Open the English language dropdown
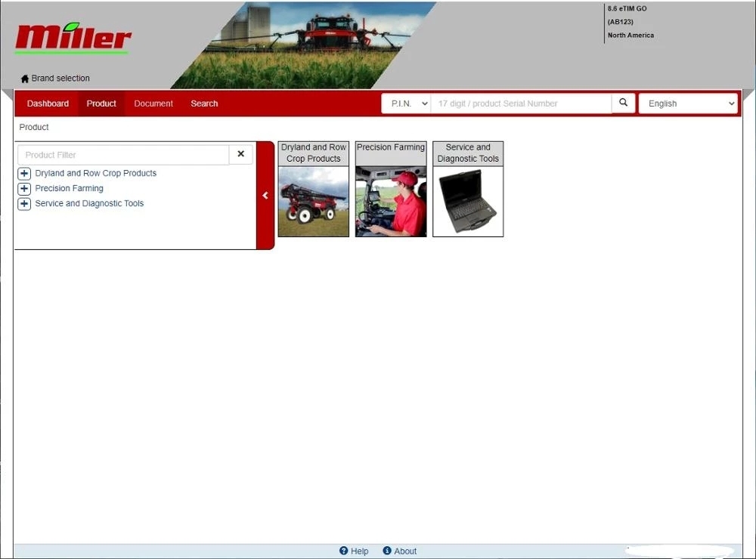The image size is (756, 559). pos(687,103)
